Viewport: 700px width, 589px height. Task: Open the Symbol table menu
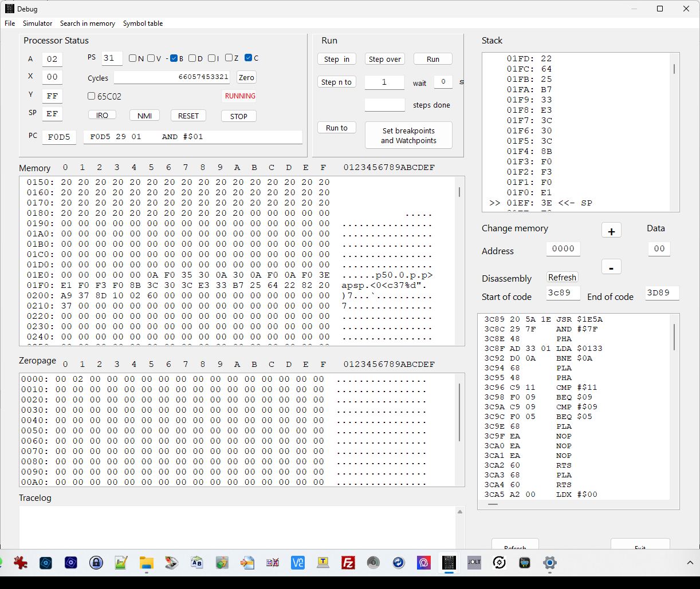click(x=143, y=23)
